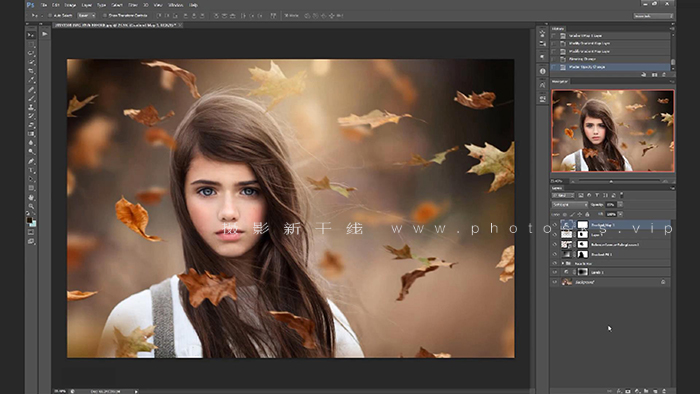Open the Opacity value dropdown arrow
The image size is (700, 394).
(620, 204)
